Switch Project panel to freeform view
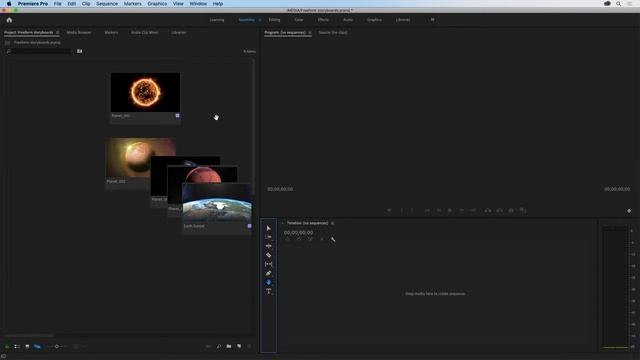The image size is (640, 360). pos(37,346)
